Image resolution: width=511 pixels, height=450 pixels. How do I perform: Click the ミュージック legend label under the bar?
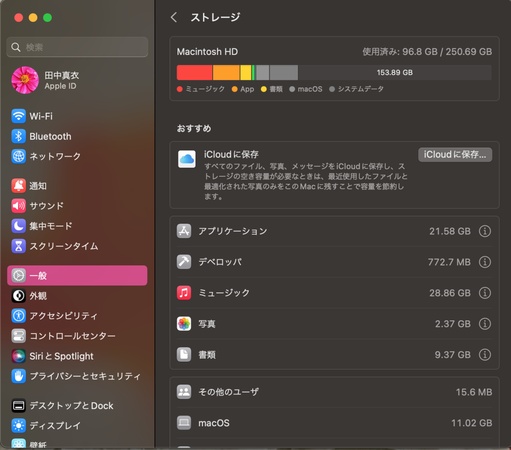[205, 89]
